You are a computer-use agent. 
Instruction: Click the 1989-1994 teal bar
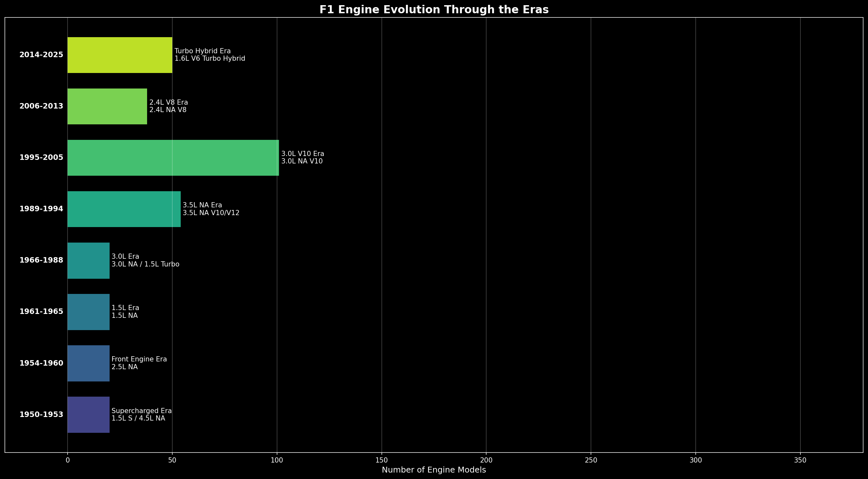[124, 209]
